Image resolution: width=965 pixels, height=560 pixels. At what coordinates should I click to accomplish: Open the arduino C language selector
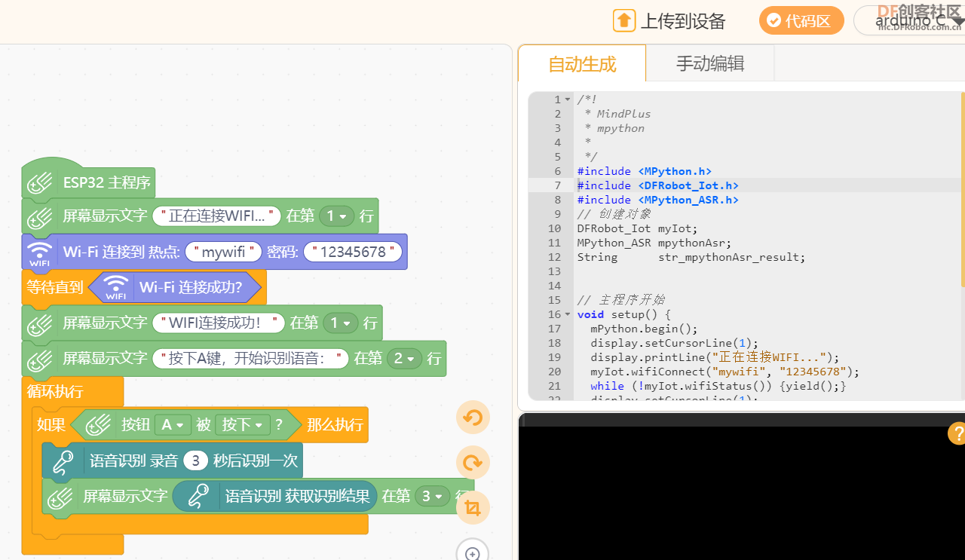coord(909,21)
